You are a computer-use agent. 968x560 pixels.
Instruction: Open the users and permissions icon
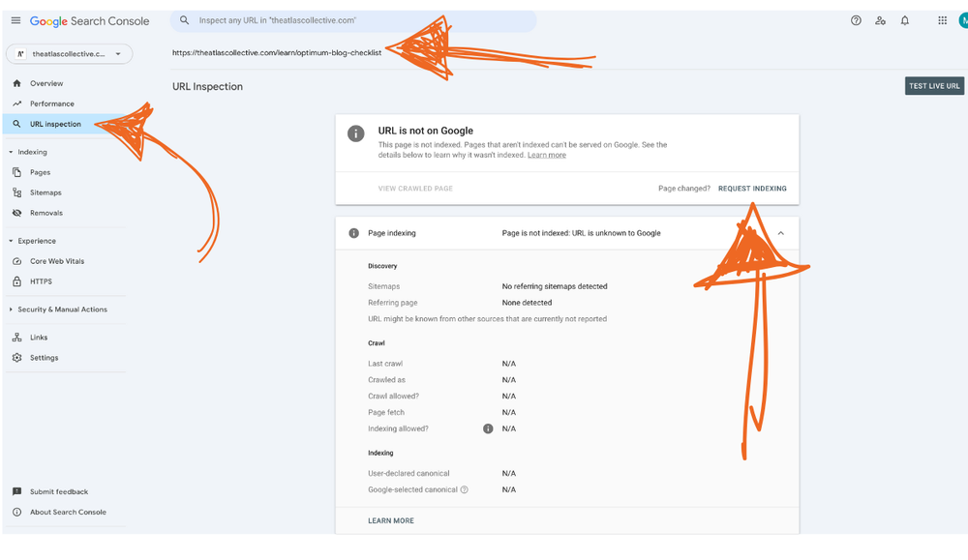tap(880, 20)
